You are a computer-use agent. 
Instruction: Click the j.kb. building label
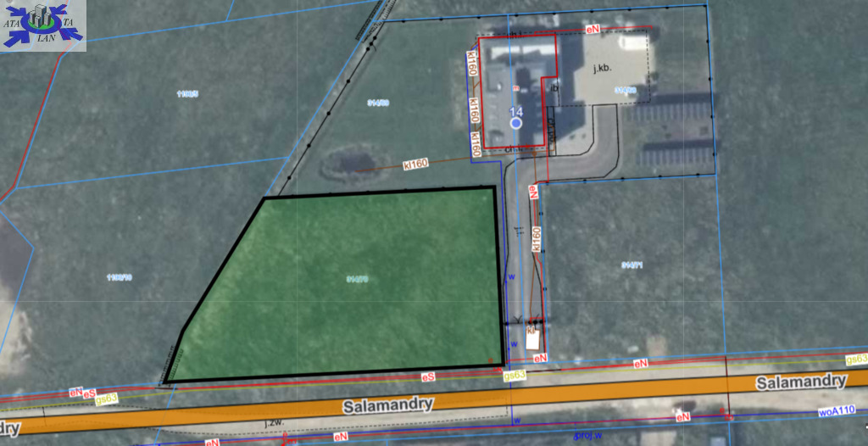coord(603,67)
